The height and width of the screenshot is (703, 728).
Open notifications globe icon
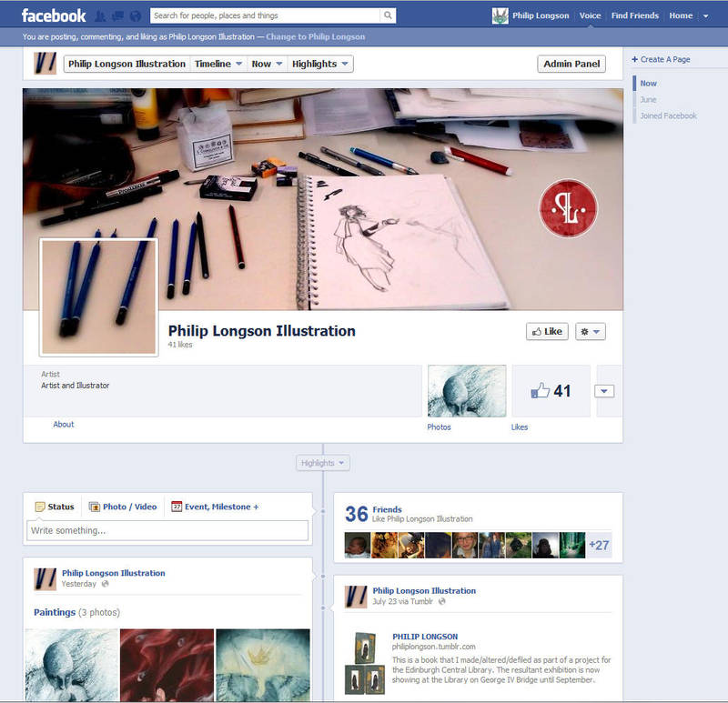(135, 16)
